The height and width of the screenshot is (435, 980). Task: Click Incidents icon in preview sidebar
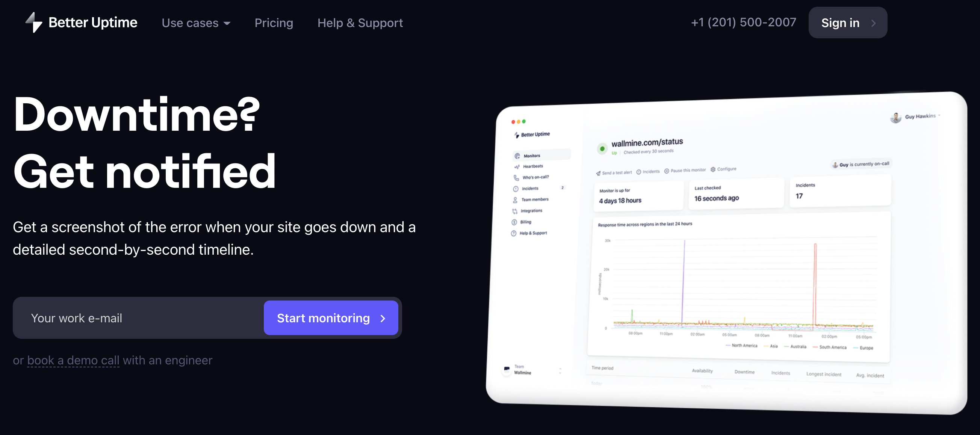516,189
